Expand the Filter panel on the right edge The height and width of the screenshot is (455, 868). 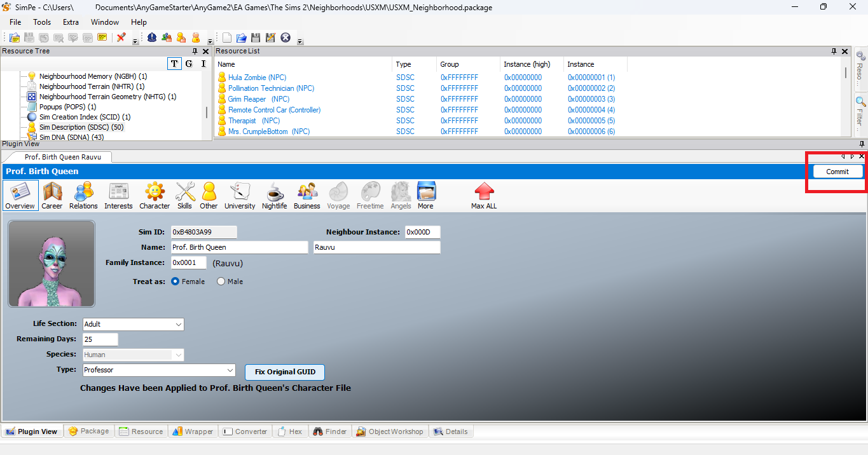860,109
